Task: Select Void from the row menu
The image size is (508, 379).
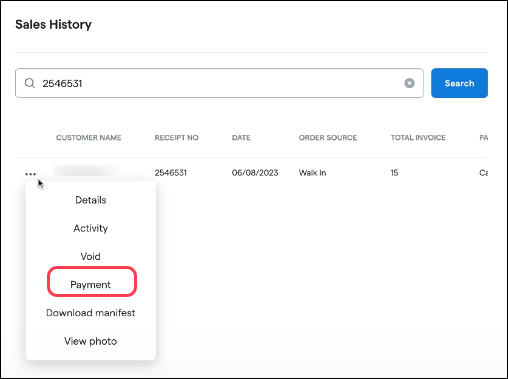Action: tap(90, 256)
